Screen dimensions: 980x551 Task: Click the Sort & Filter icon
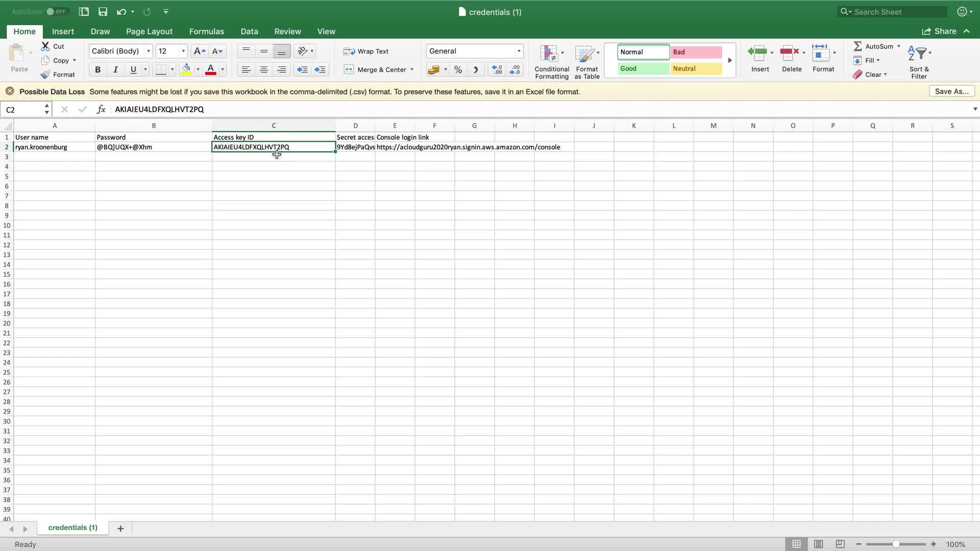point(918,53)
